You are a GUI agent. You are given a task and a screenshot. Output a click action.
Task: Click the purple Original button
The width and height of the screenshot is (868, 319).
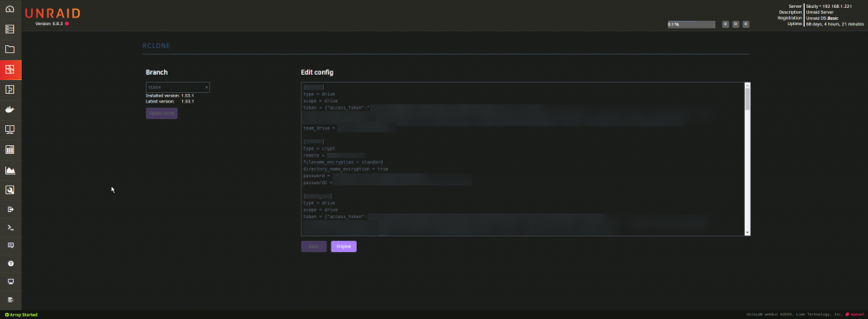coord(344,246)
